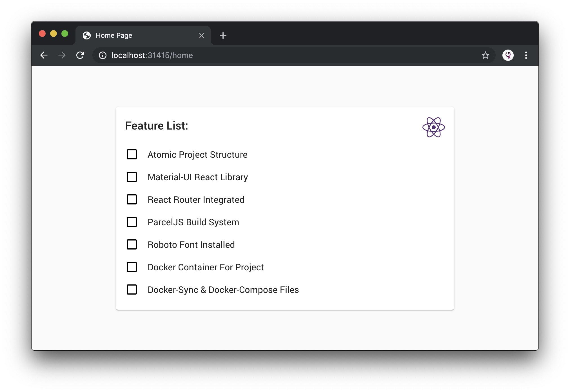Bookmark page with star icon
Viewport: 570px width, 392px height.
[485, 55]
